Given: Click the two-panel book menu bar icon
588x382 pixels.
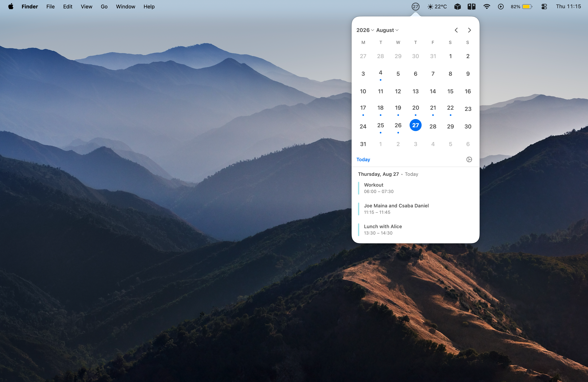Looking at the screenshot, I should point(471,7).
